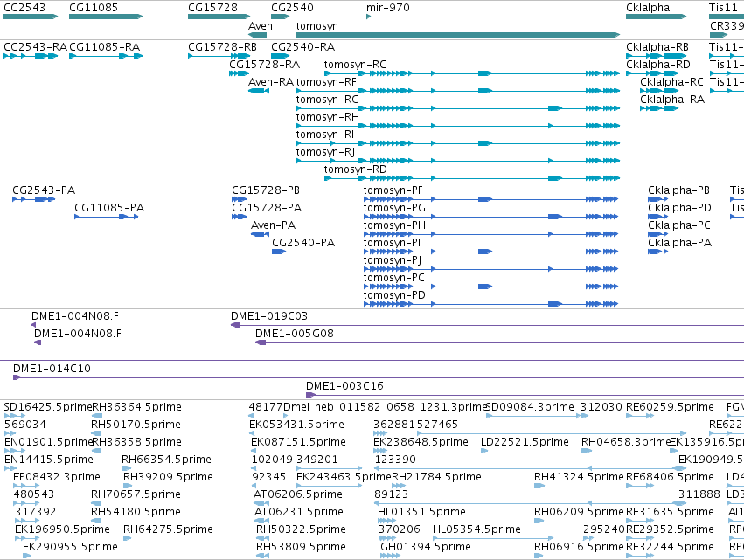Click EST label EK238648.5prime
Screen dimensions: 744x560
(x=421, y=442)
